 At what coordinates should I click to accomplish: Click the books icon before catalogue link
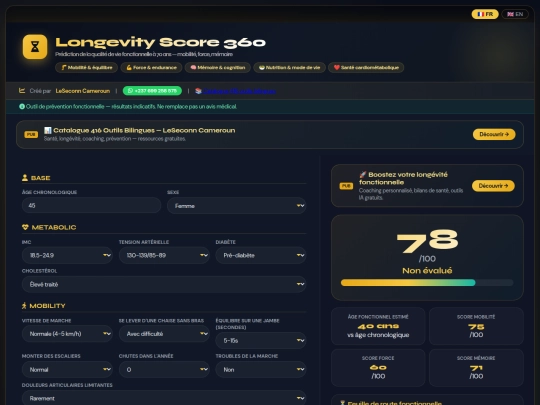pyautogui.click(x=198, y=91)
